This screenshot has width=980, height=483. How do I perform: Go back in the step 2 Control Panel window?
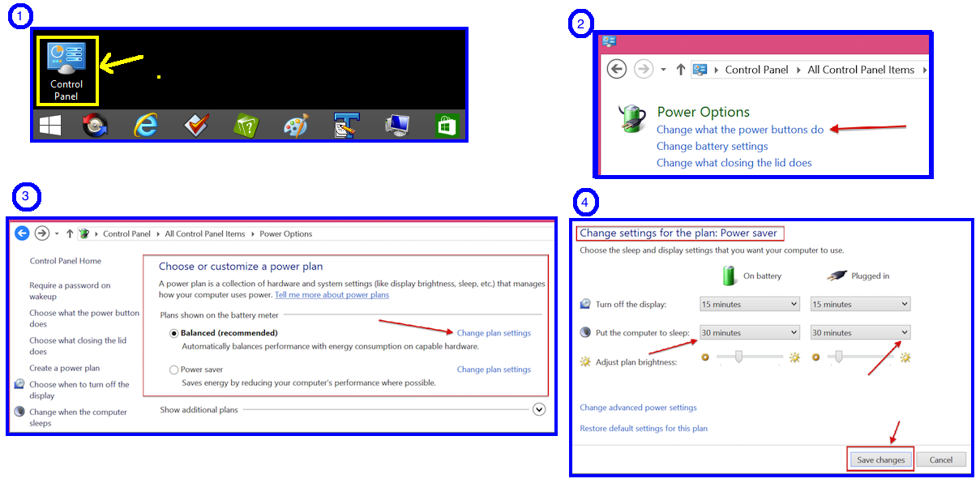pyautogui.click(x=617, y=70)
